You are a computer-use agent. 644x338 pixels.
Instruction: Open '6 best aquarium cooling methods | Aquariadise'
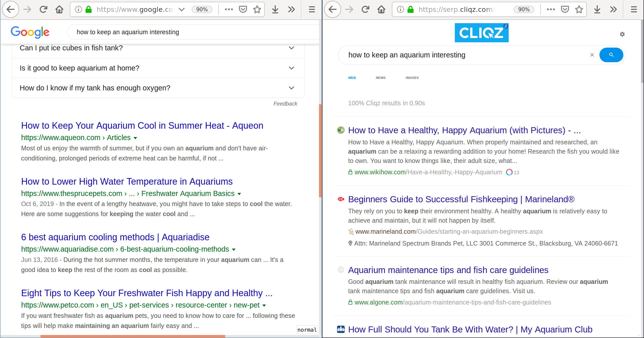click(x=115, y=237)
